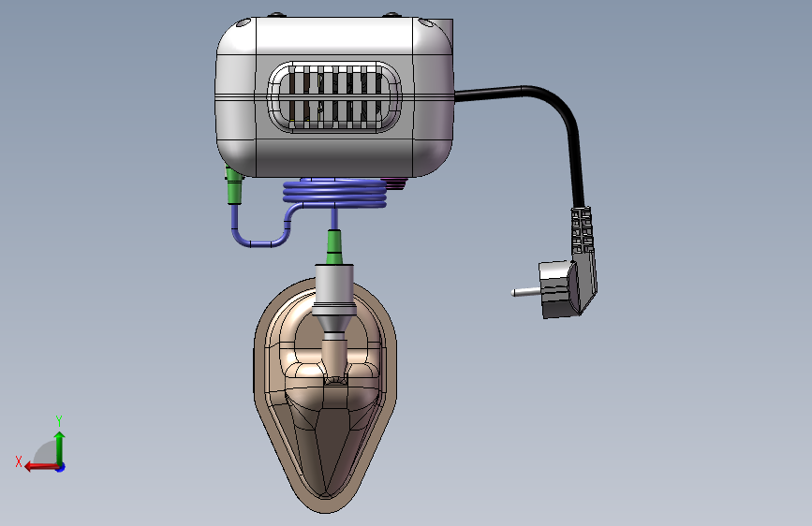
Task: Click the red X axis arrow on triad
Action: (41, 467)
